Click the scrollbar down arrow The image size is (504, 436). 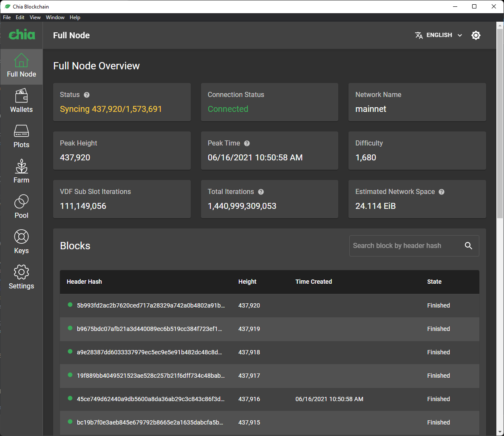point(500,432)
